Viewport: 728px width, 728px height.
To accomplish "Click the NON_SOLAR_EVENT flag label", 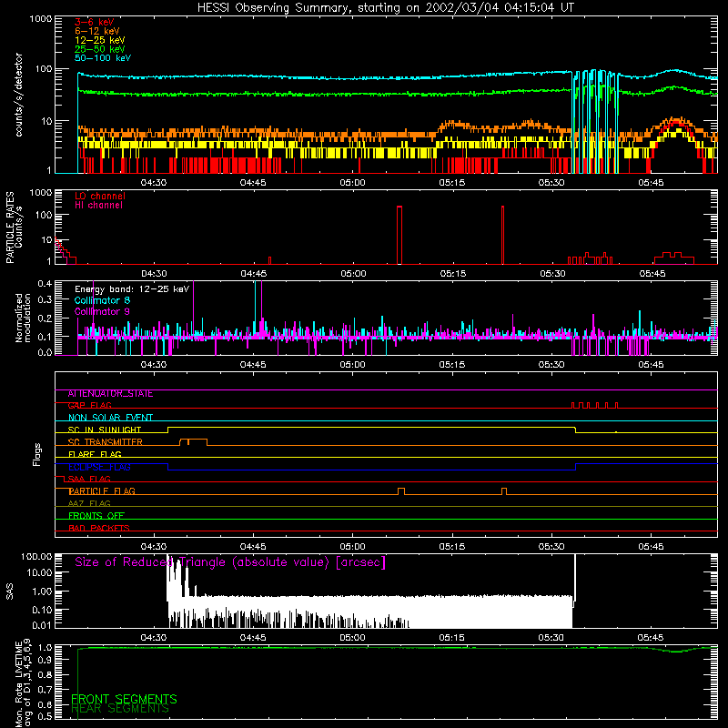I will (110, 418).
